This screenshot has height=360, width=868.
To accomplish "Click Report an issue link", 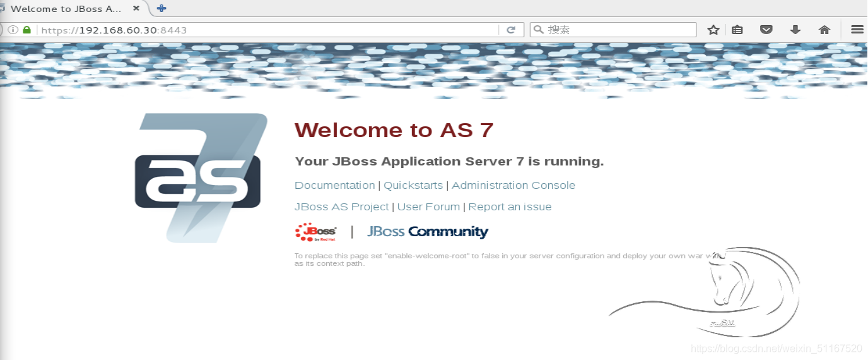I will point(510,207).
